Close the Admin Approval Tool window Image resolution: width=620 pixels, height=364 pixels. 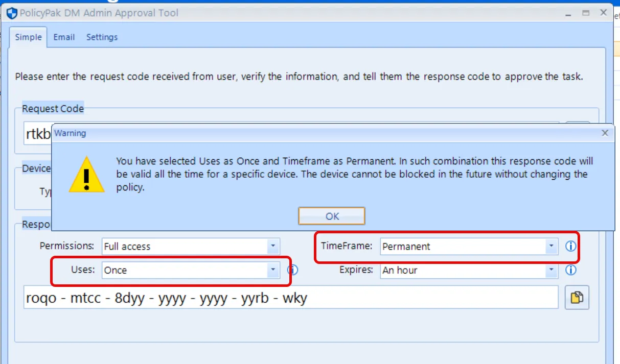(605, 13)
